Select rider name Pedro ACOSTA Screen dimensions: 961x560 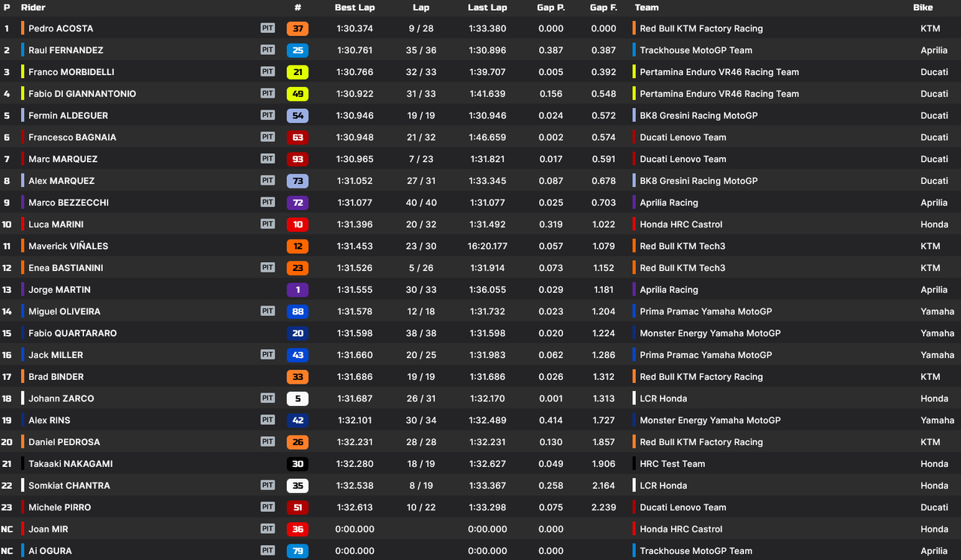coord(61,29)
